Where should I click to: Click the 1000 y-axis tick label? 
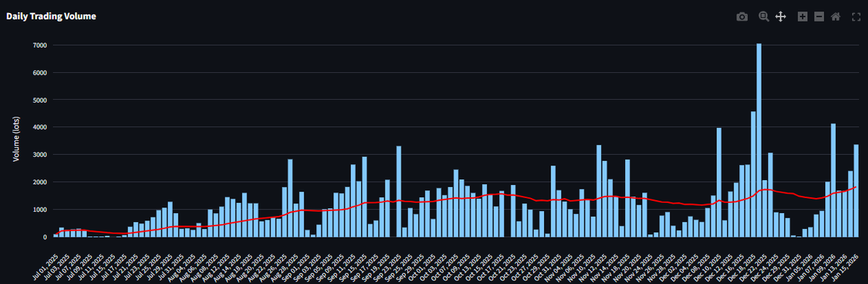point(40,210)
